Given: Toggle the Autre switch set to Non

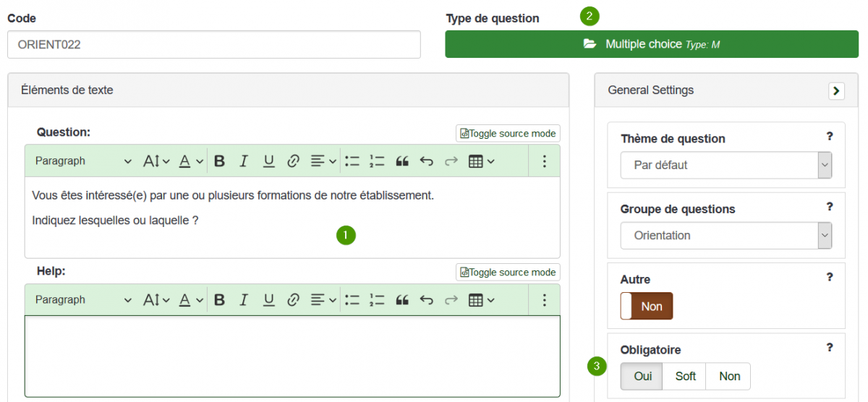Looking at the screenshot, I should coord(647,307).
